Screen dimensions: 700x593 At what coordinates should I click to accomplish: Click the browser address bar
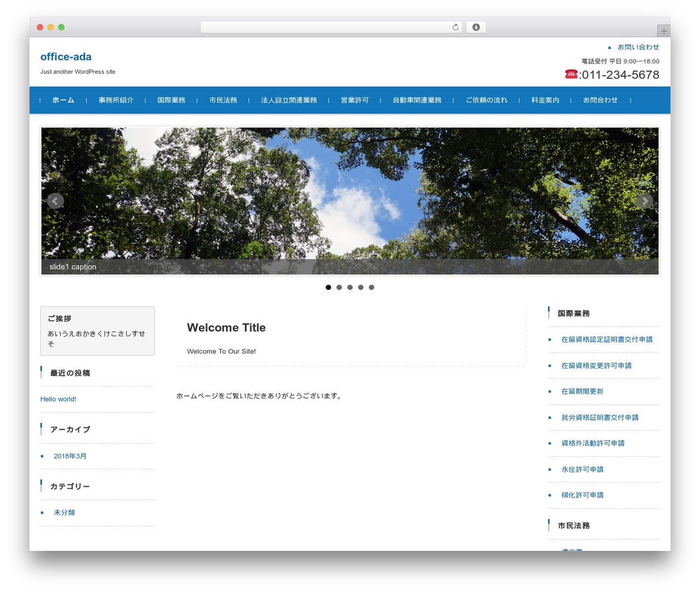coord(331,27)
